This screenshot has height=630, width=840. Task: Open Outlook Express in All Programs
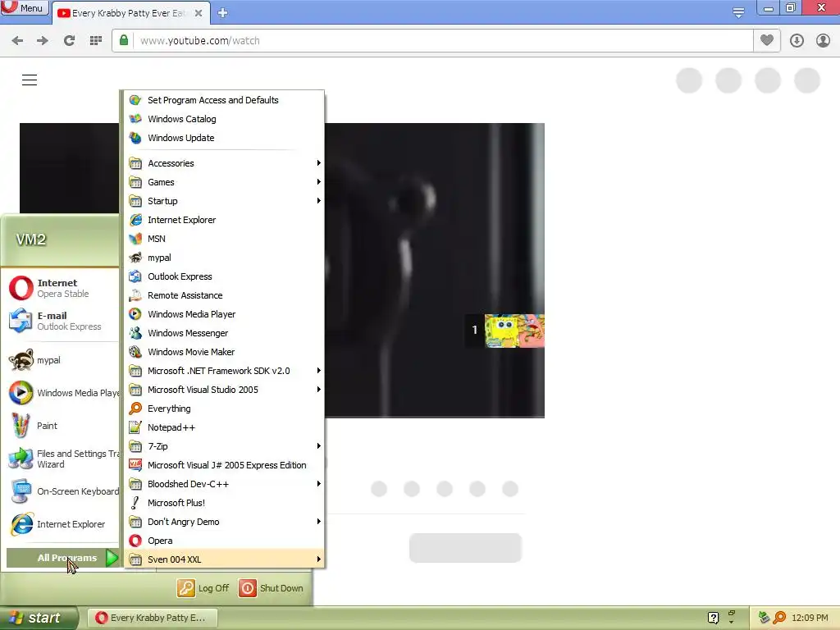[223, 276]
